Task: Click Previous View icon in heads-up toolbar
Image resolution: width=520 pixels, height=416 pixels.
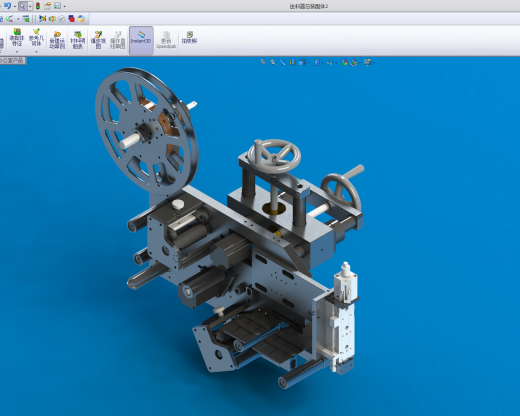Action: [x=283, y=62]
